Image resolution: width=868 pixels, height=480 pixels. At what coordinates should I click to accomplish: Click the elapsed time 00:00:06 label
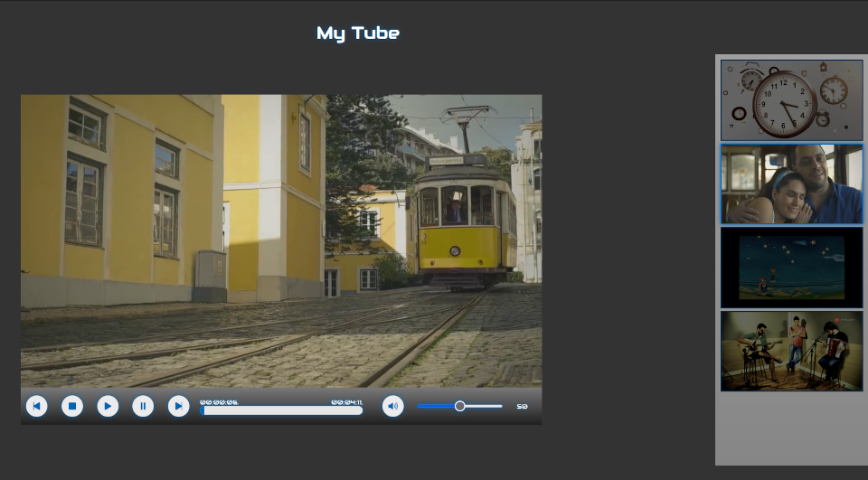click(x=219, y=402)
